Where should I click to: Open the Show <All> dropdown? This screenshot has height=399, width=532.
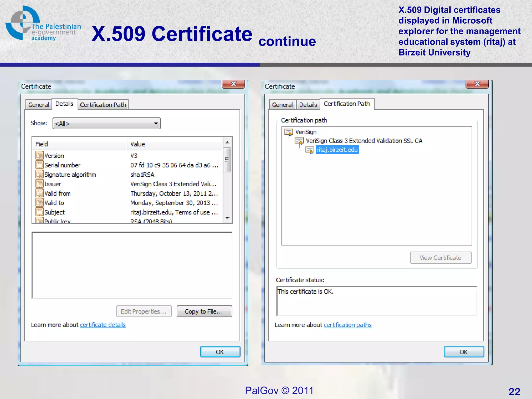point(107,123)
